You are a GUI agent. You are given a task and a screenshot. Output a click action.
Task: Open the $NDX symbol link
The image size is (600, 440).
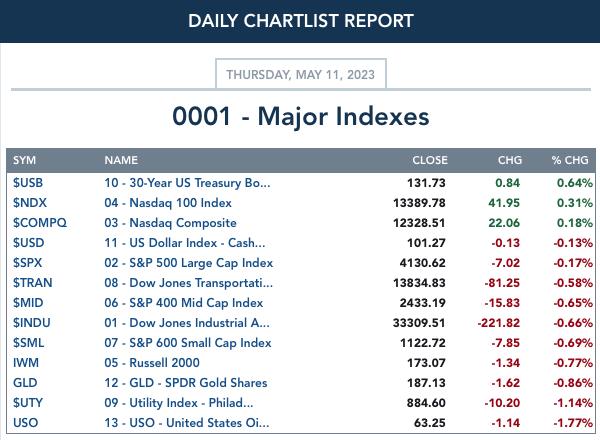[29, 203]
